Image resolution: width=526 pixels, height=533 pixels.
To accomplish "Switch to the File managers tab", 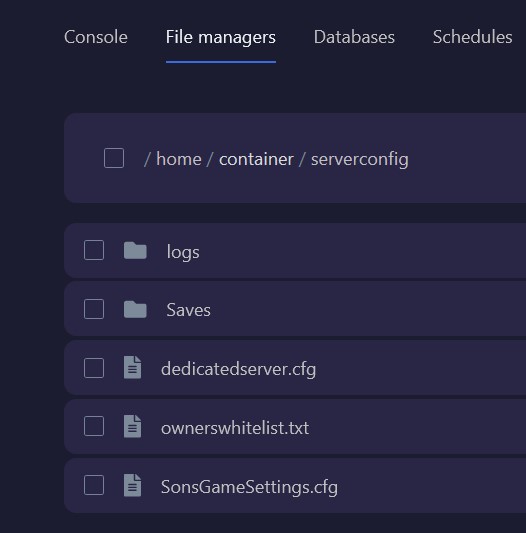I will coord(221,37).
